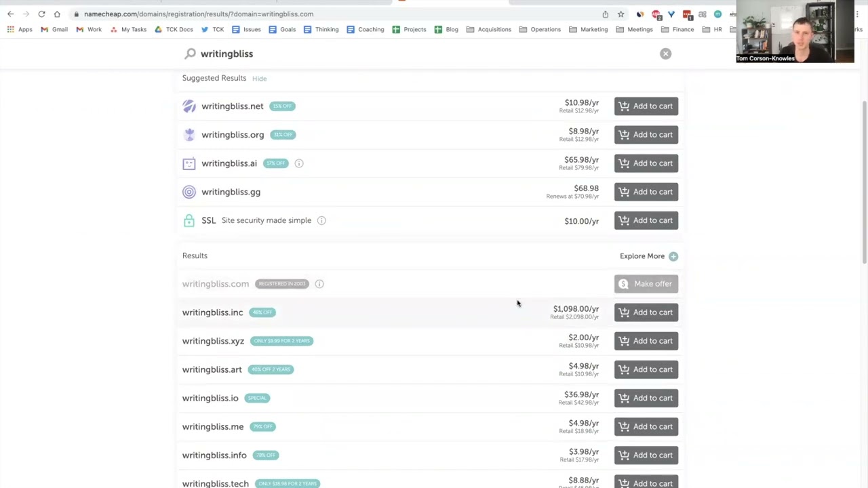Bookmark this page with the star icon
The image size is (868, 488).
(620, 14)
